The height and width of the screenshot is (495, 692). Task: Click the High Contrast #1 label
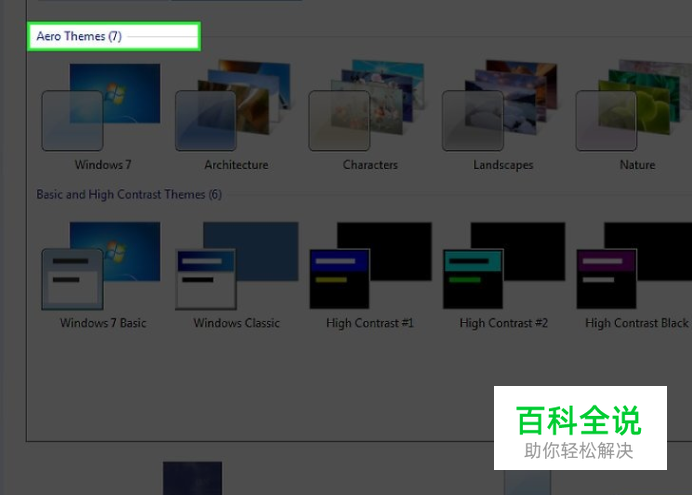click(370, 323)
